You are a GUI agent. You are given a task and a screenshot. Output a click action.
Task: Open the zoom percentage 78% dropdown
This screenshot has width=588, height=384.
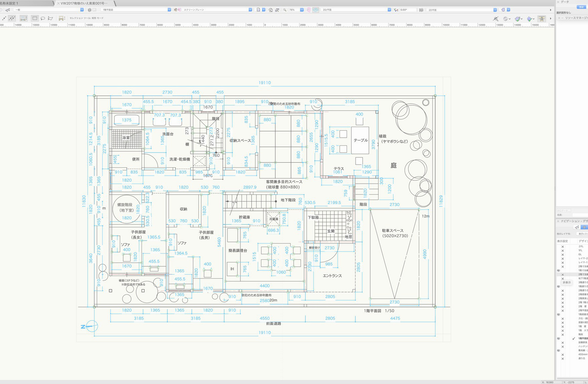point(302,10)
